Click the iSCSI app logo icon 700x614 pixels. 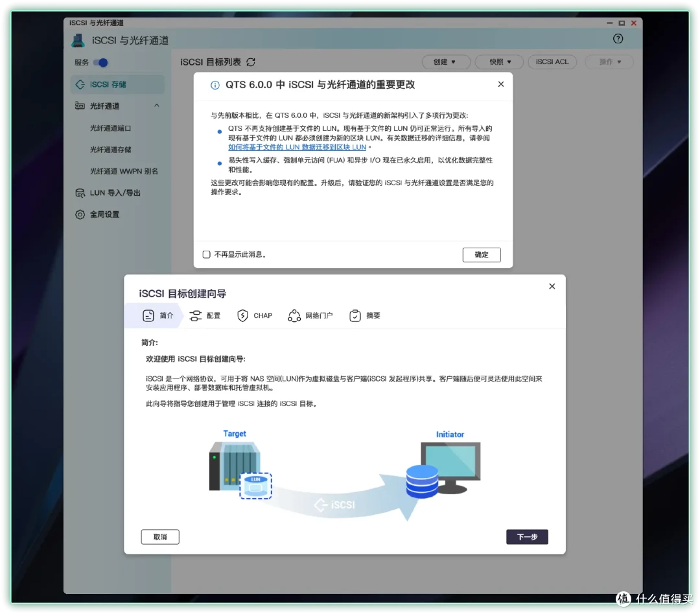[78, 40]
